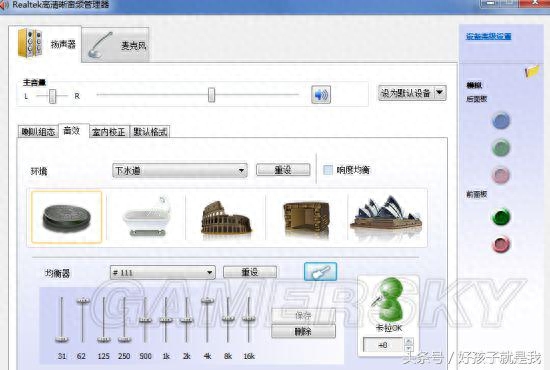The height and width of the screenshot is (370, 550).
Task: Select the Colosseum environment preset
Action: [226, 217]
